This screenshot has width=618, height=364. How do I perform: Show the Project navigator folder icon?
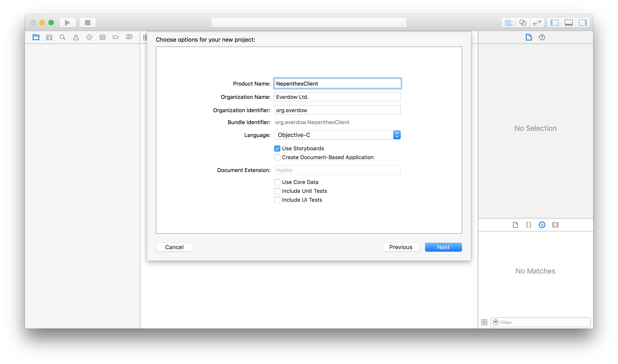pos(36,37)
